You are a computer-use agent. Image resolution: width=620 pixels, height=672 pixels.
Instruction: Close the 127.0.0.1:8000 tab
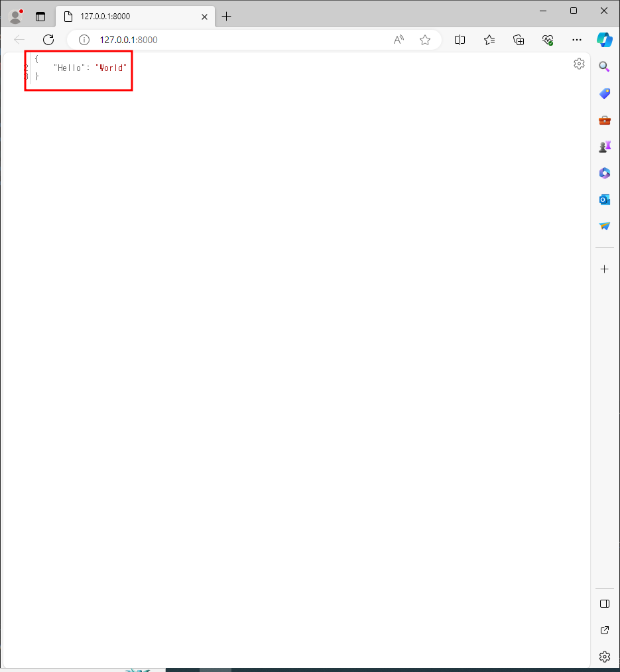[x=204, y=17]
